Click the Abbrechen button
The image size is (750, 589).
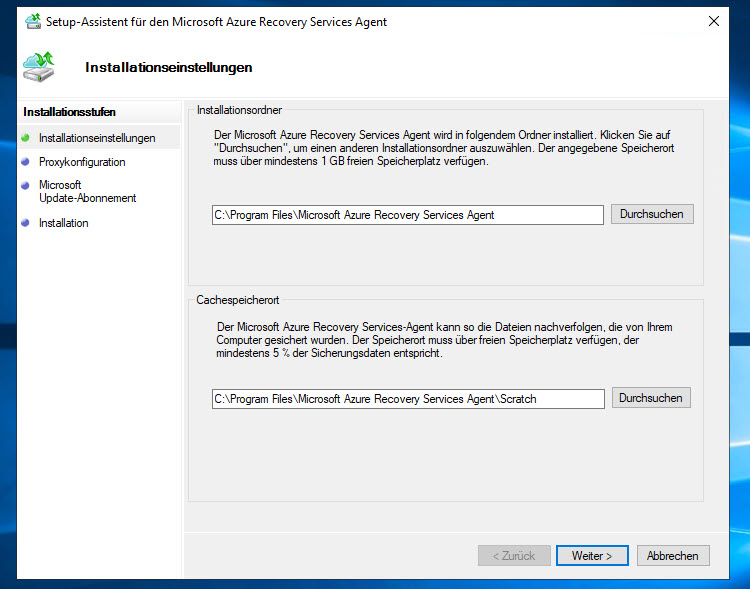673,556
